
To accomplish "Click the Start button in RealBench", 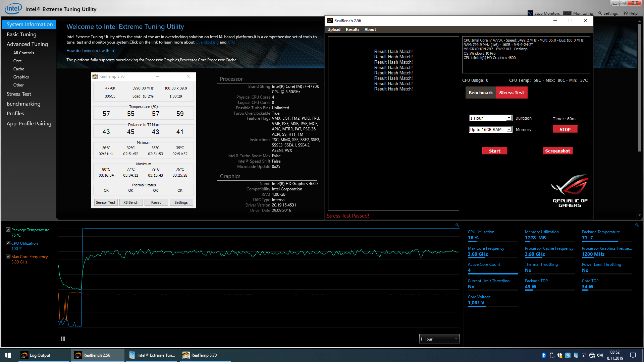I will 494,151.
